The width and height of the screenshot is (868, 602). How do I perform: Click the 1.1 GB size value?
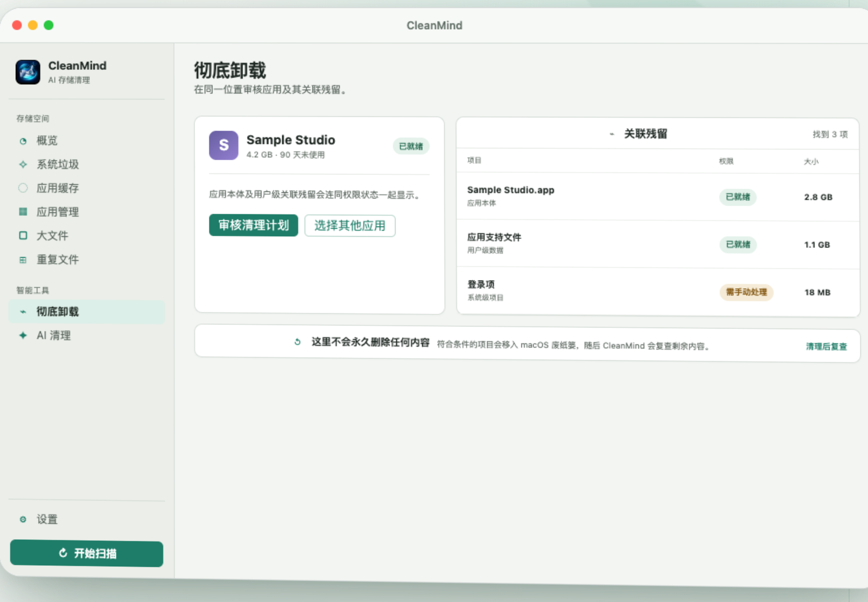click(817, 245)
